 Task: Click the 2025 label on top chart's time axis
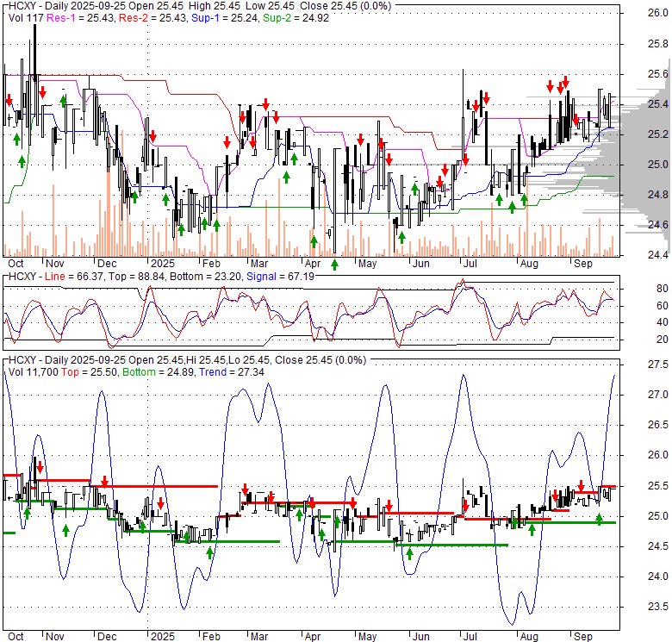click(163, 264)
